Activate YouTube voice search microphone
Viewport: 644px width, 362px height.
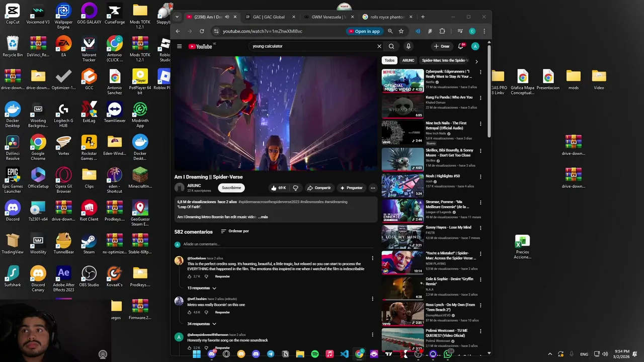pyautogui.click(x=408, y=46)
